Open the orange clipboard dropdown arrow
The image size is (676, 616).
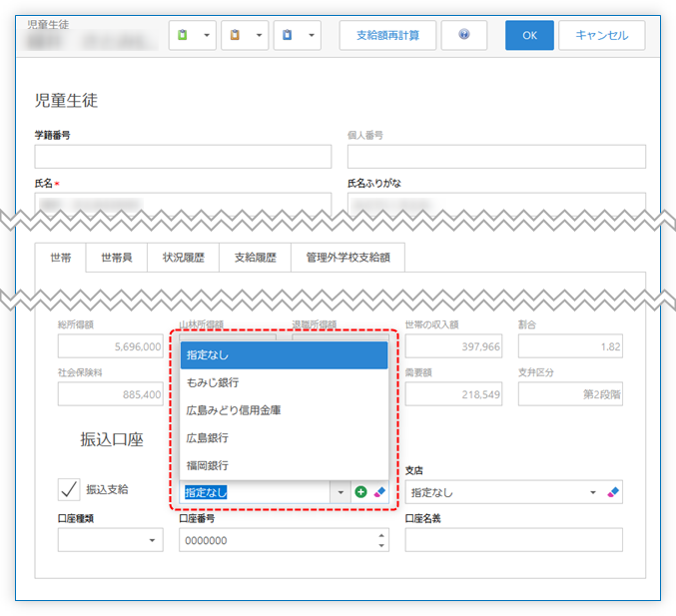click(259, 35)
